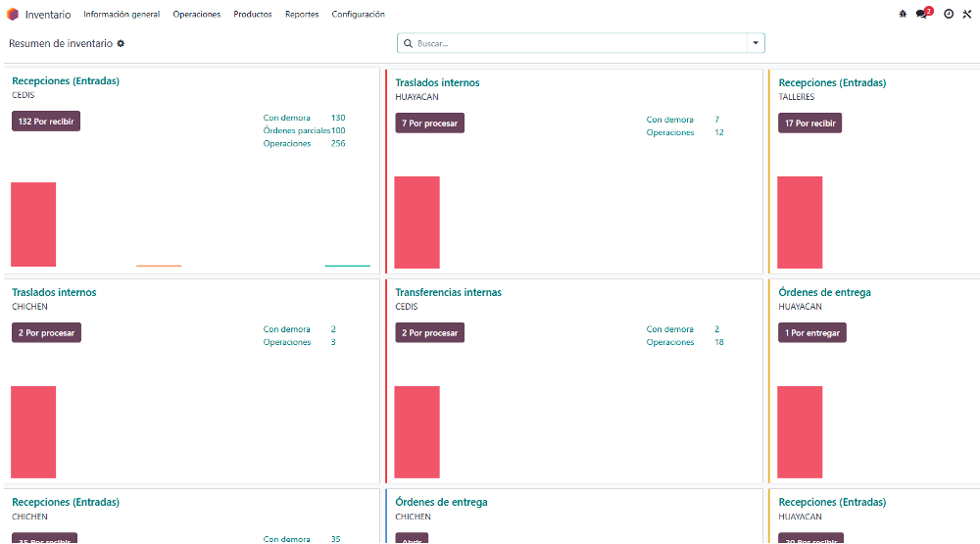Click the red bar in CHICHEN Traslados chart
This screenshot has width=980, height=544.
click(33, 432)
